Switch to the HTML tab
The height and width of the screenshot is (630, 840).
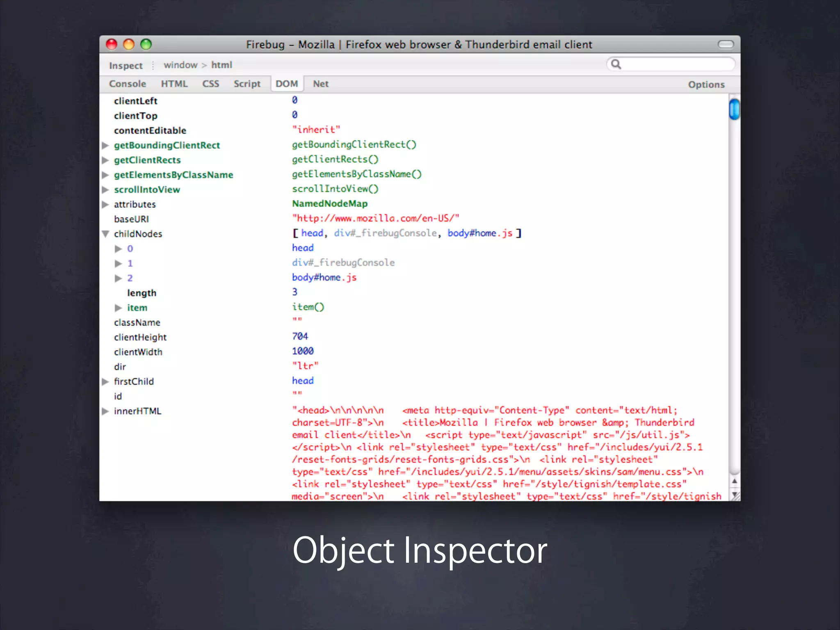click(174, 84)
